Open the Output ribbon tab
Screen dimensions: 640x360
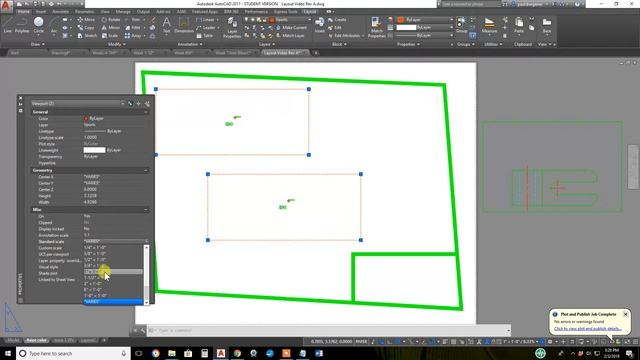point(143,12)
